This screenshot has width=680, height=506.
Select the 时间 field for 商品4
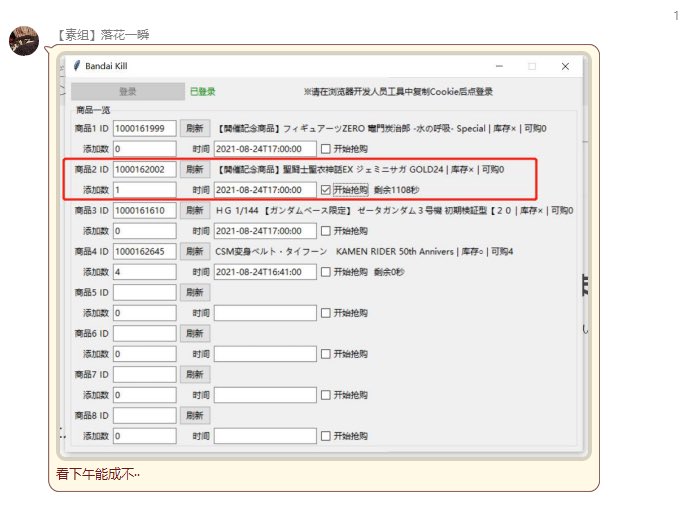pyautogui.click(x=264, y=272)
